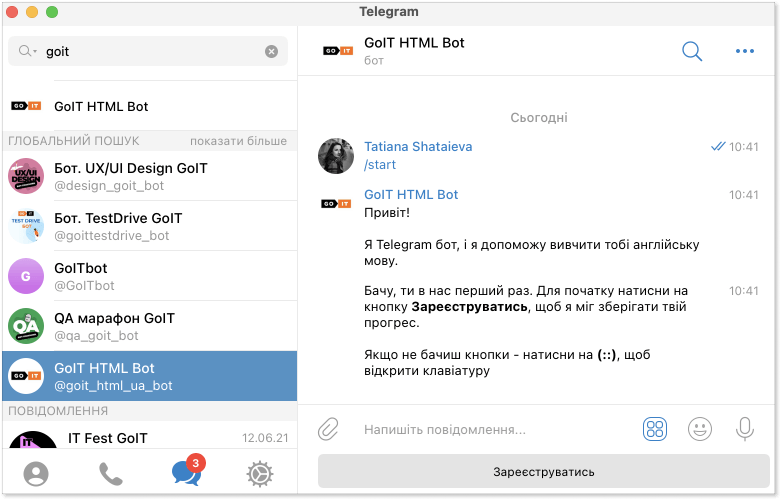Click the 12.06.21 date on IT Fest row
The width and height of the screenshot is (781, 500).
pos(265,438)
